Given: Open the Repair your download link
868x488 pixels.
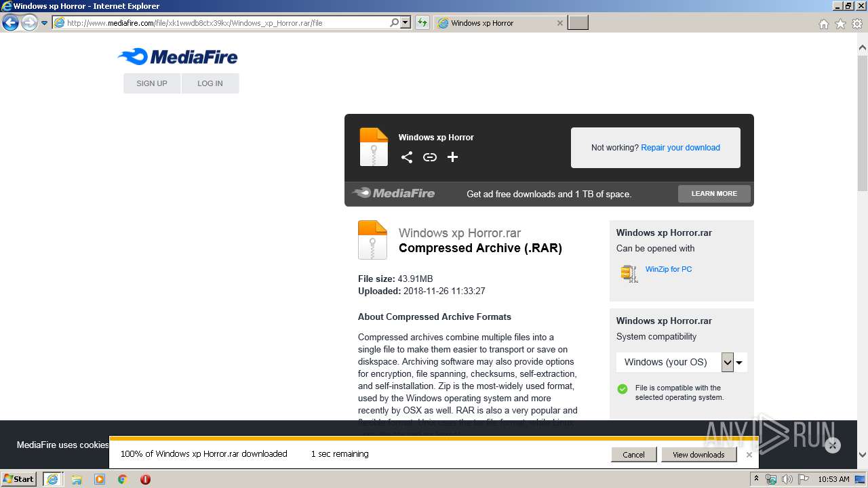Looking at the screenshot, I should click(x=680, y=148).
